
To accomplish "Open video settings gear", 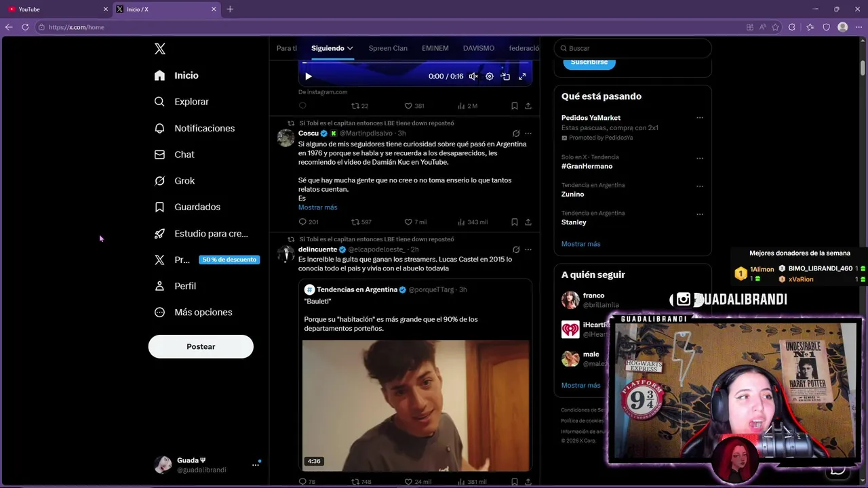I will pyautogui.click(x=490, y=77).
